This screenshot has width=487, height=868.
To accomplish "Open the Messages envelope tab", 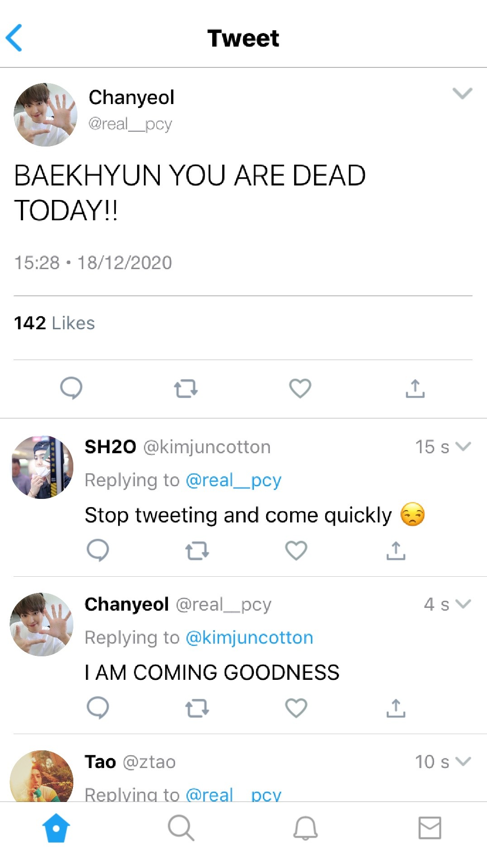I will (430, 828).
